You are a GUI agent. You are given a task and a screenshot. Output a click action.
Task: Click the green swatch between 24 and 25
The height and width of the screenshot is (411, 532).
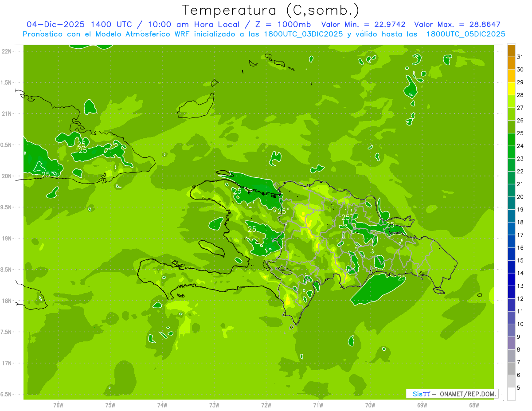[512, 140]
